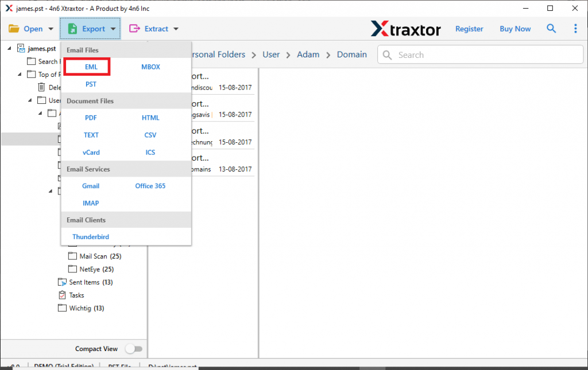
Task: Click the Register link
Action: pos(469,29)
